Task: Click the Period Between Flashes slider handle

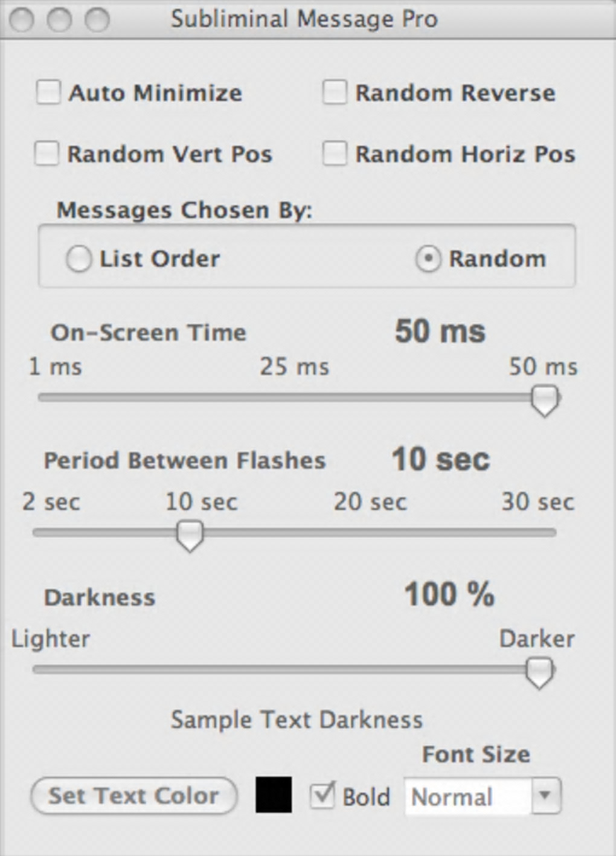Action: click(x=190, y=535)
